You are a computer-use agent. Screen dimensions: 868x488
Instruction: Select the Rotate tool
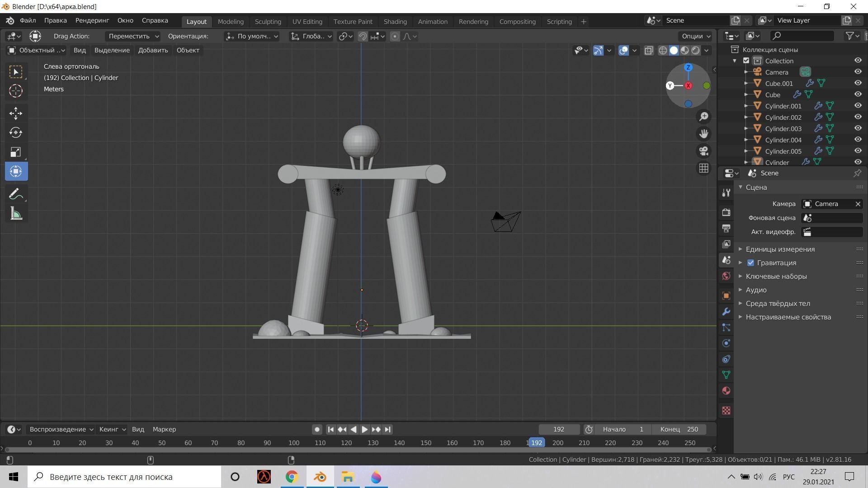pyautogui.click(x=16, y=132)
